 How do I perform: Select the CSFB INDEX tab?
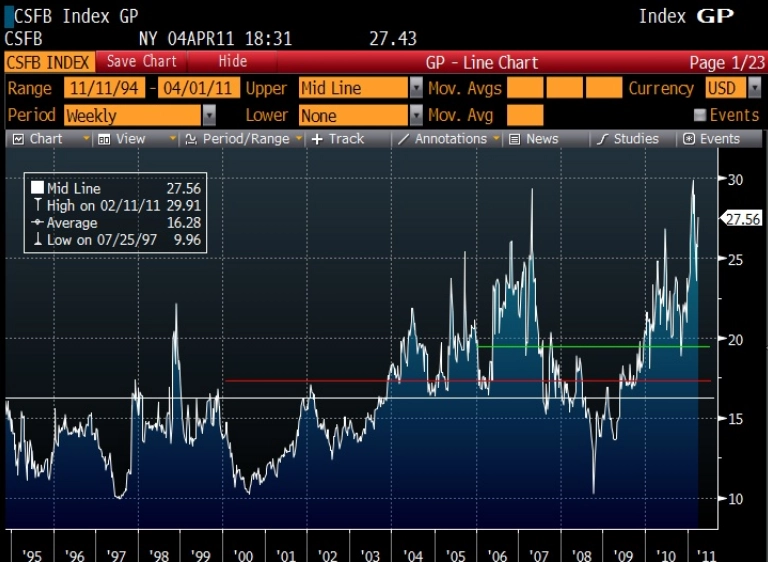point(48,62)
